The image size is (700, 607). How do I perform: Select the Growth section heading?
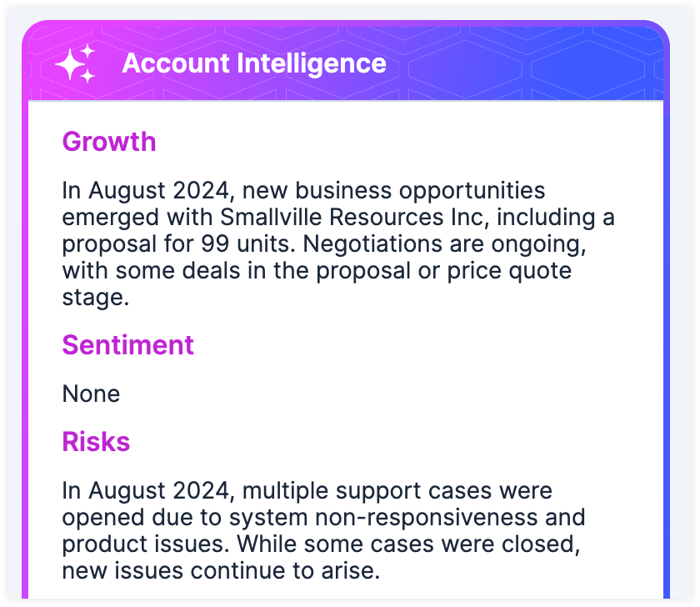[109, 142]
